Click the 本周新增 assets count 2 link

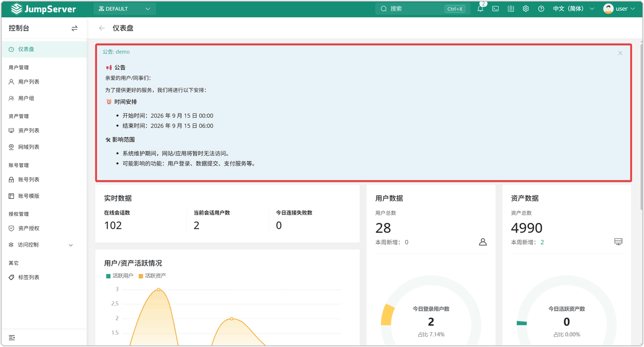pos(542,242)
